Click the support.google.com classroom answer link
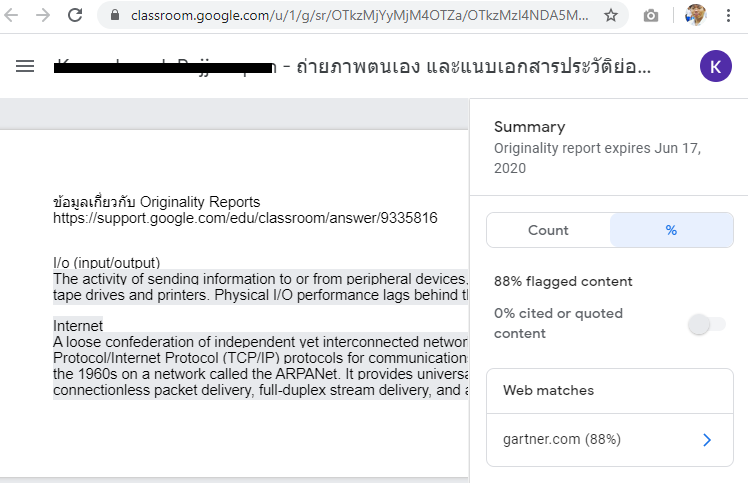The width and height of the screenshot is (748, 483). (x=245, y=218)
